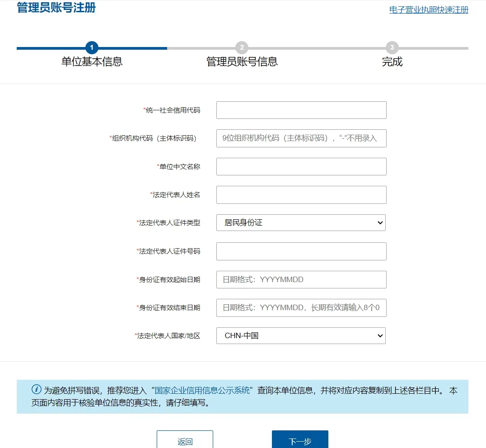Image resolution: width=486 pixels, height=448 pixels.
Task: Click the 身份证有效起始日期 field
Action: point(301,279)
